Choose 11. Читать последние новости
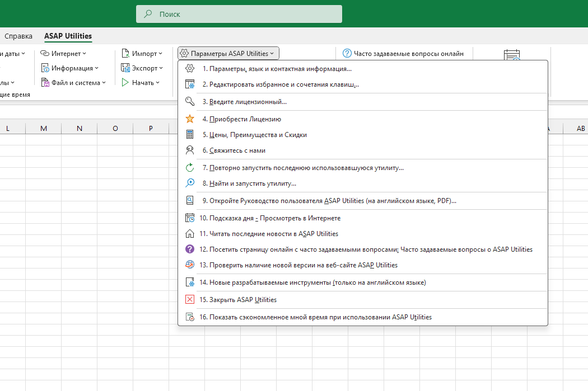 coord(363,234)
